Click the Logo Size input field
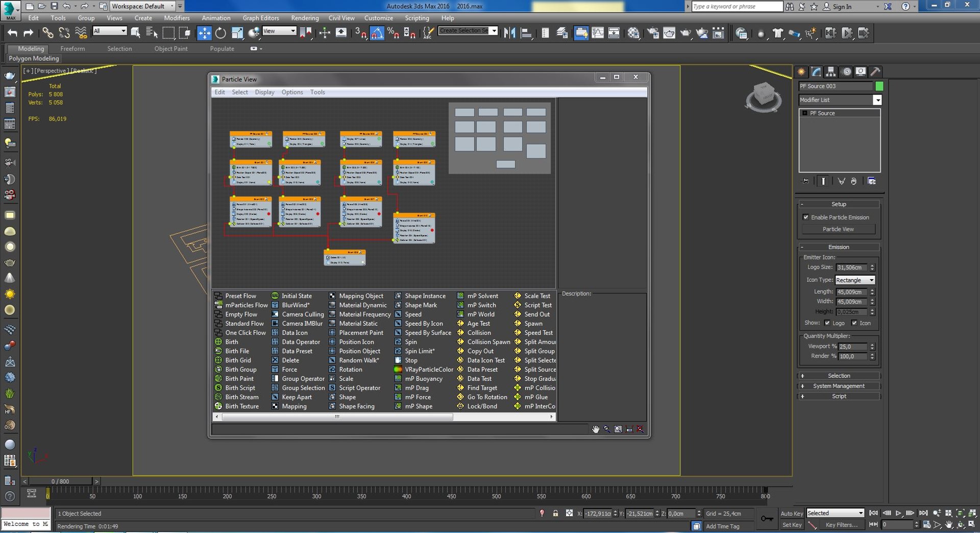Screen dimensions: 980x533 [x=851, y=268]
